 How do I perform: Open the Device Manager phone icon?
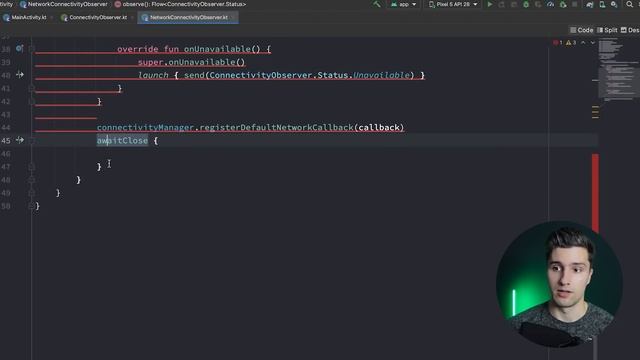(x=602, y=4)
